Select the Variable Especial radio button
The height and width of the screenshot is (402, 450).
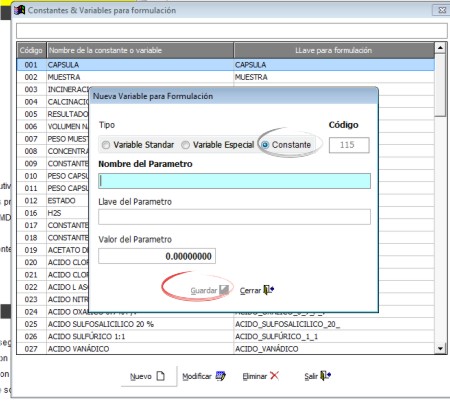(185, 145)
